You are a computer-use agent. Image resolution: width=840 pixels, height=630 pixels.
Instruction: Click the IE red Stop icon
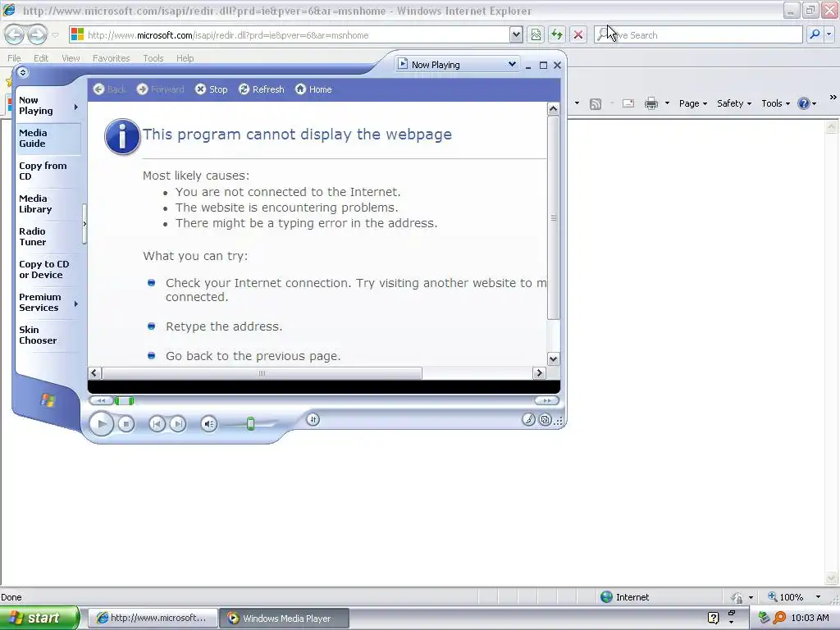tap(578, 34)
